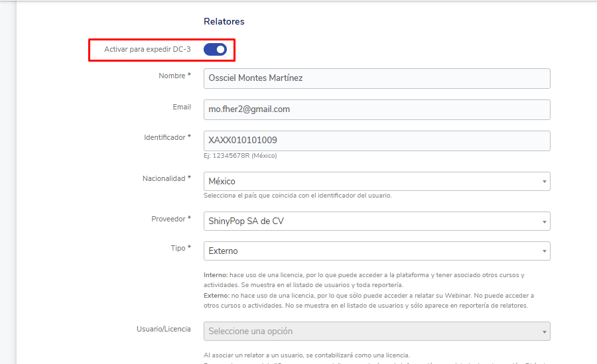The height and width of the screenshot is (364, 597).
Task: Focus the Email input field
Action: click(x=377, y=109)
